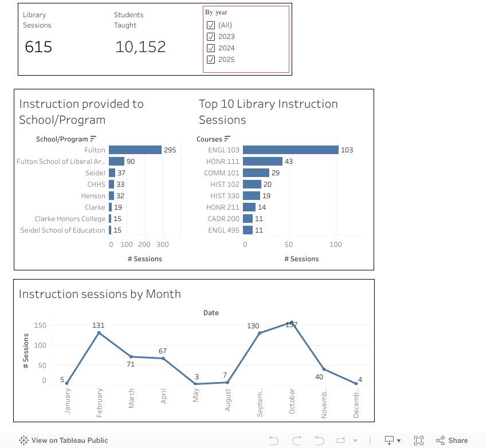Uncheck the 2024 year checkbox
This screenshot has height=448, width=487.
pos(211,48)
